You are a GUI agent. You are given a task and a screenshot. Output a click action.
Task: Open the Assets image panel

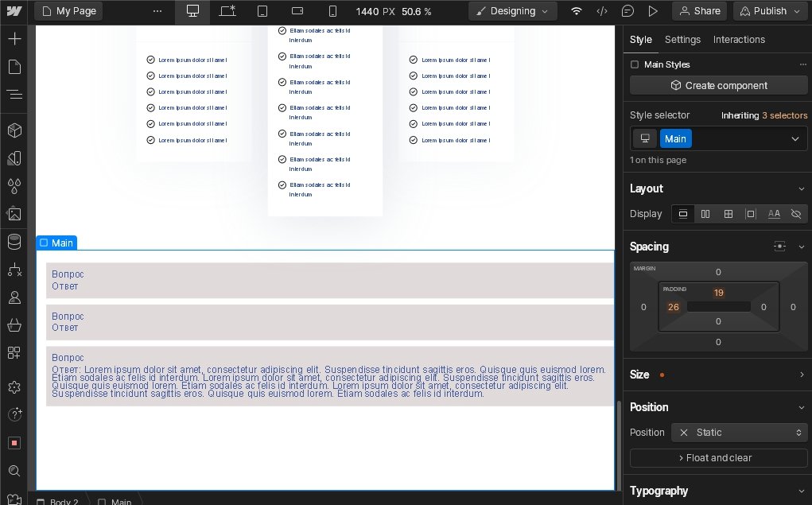(x=14, y=214)
